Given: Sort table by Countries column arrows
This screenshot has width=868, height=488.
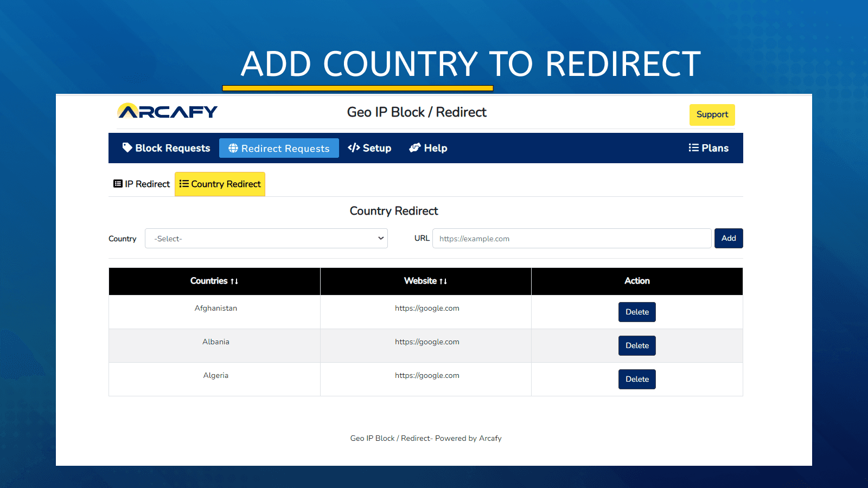Looking at the screenshot, I should 234,281.
